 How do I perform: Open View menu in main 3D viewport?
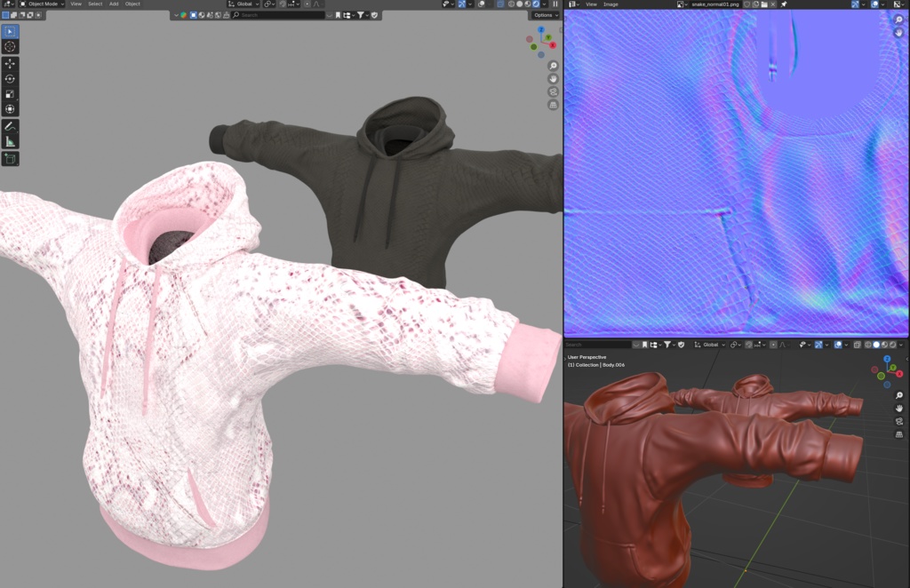76,4
